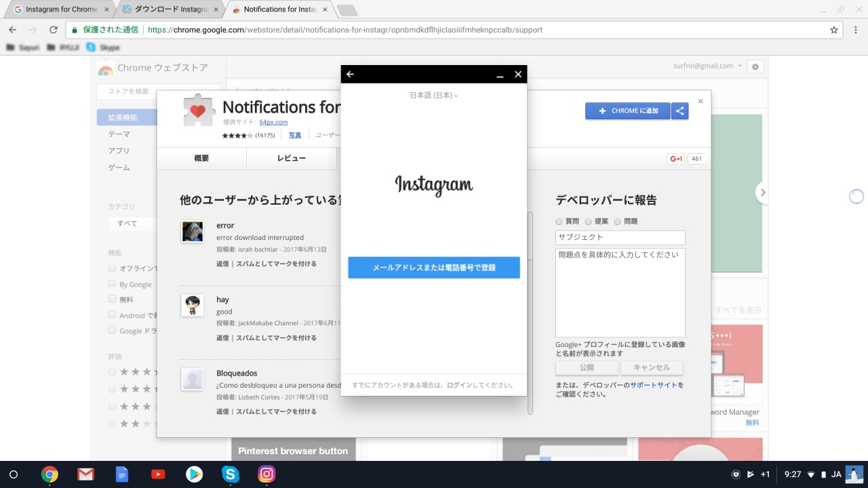Switch to the レビュー tab

click(x=292, y=159)
